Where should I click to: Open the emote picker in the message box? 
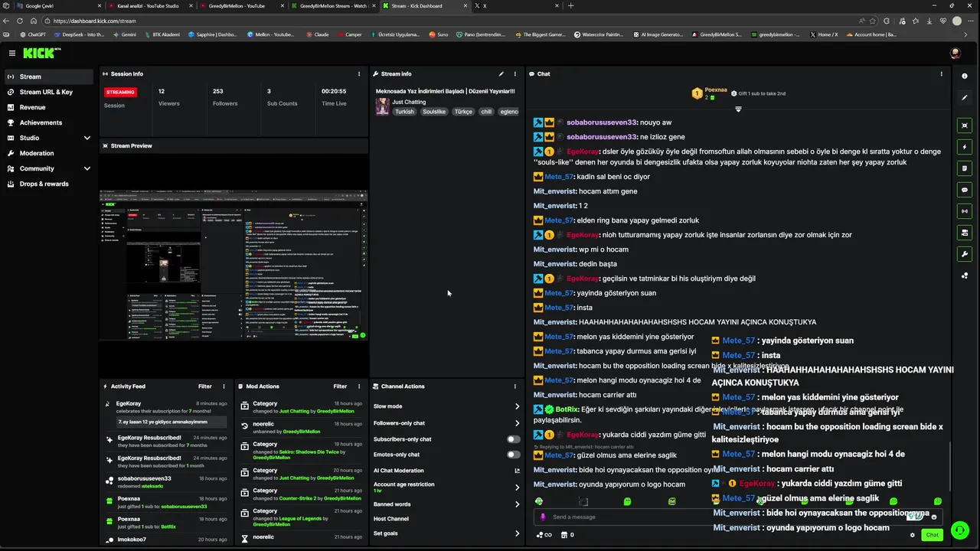(x=933, y=517)
